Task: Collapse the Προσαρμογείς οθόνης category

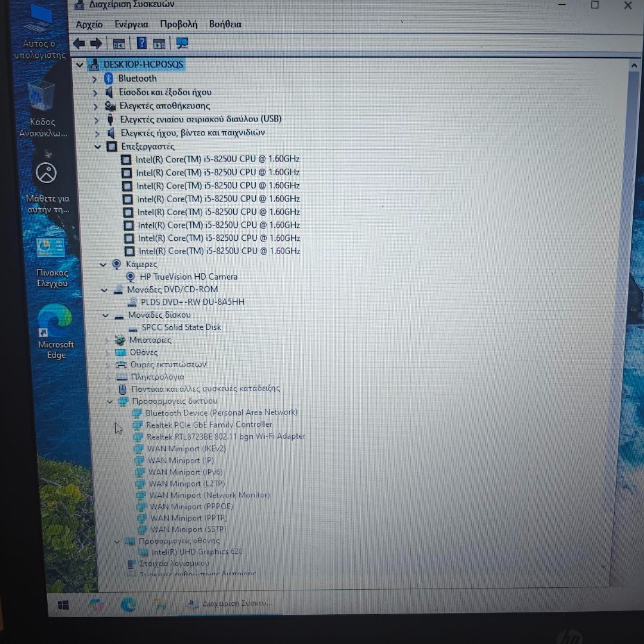Action: pos(117,541)
